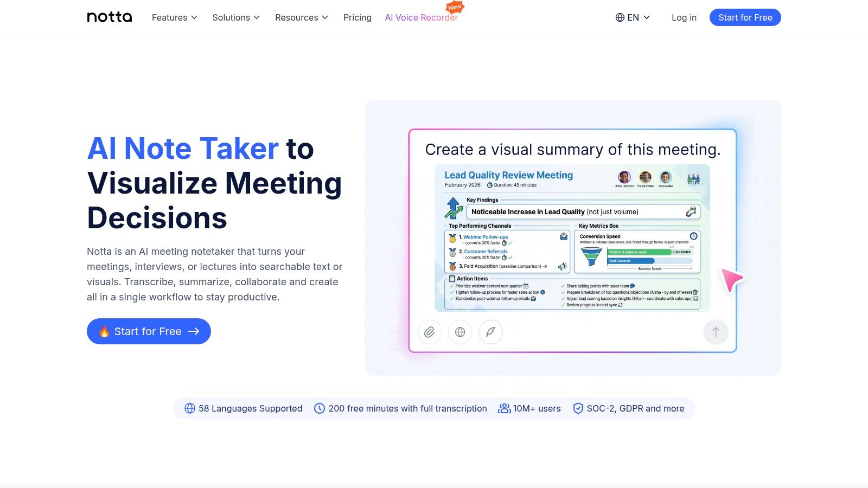This screenshot has width=868, height=488.
Task: Click the clock icon beside 200 free minutes
Action: point(320,408)
